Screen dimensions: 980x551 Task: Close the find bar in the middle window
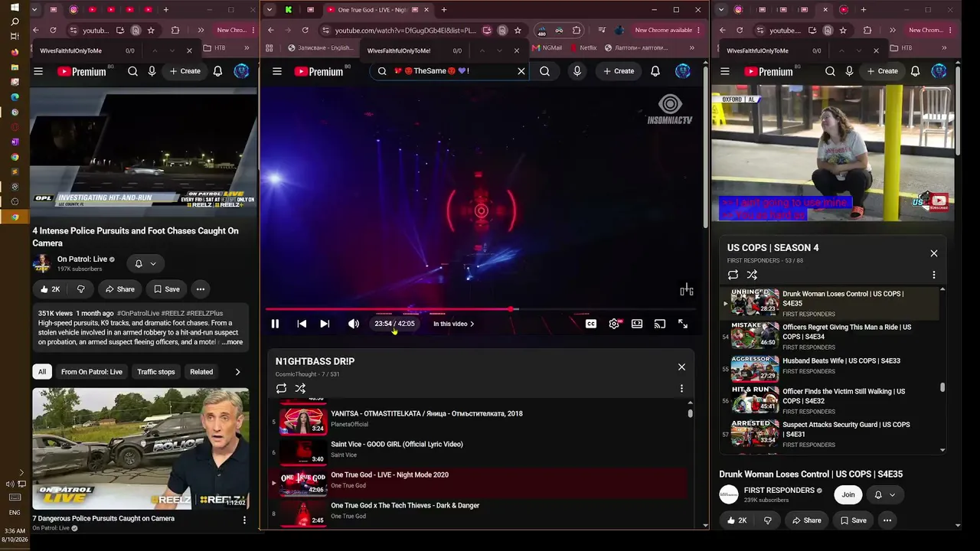(516, 51)
